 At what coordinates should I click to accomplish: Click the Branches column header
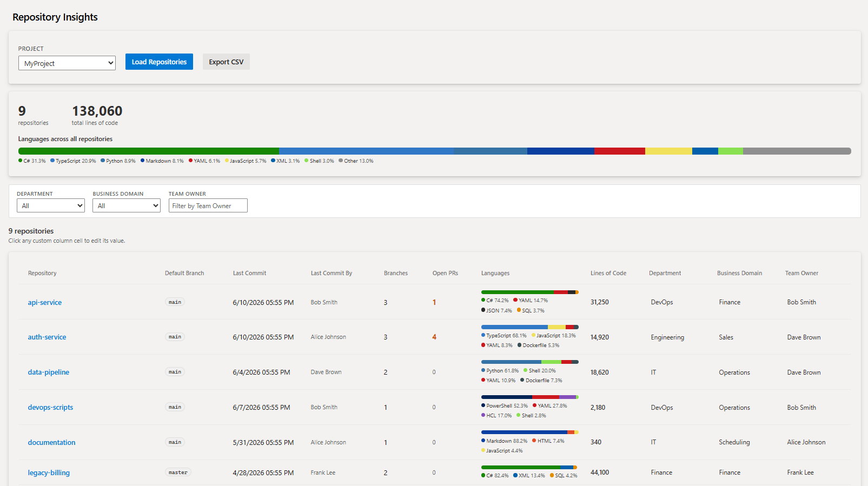396,273
